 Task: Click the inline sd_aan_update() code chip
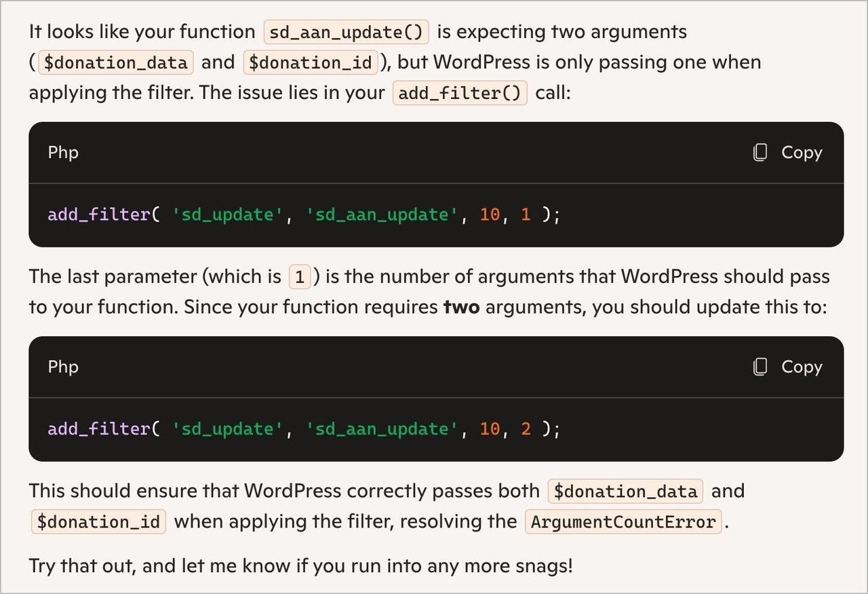click(x=346, y=32)
